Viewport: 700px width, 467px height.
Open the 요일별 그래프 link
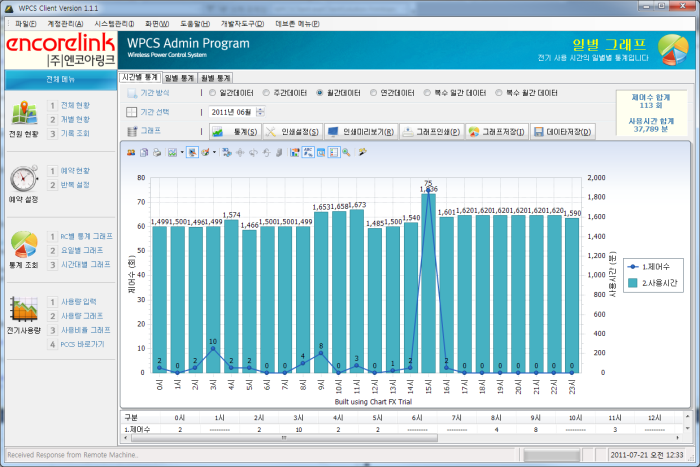coord(82,250)
